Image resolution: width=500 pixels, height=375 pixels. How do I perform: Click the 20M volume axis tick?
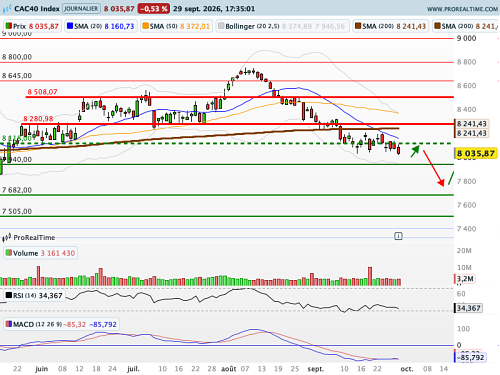point(464,251)
